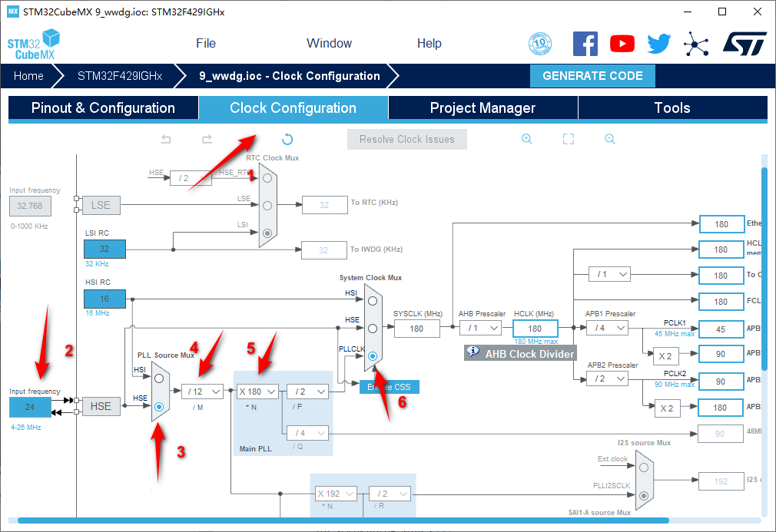776x532 pixels.
Task: Open the ST Facebook page icon
Action: coord(585,44)
